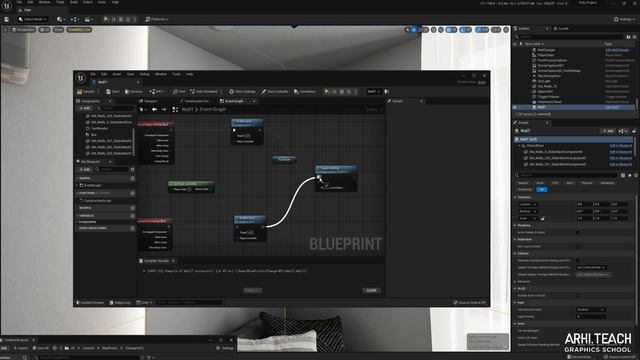Expand the Transform section in Details

tap(515, 198)
